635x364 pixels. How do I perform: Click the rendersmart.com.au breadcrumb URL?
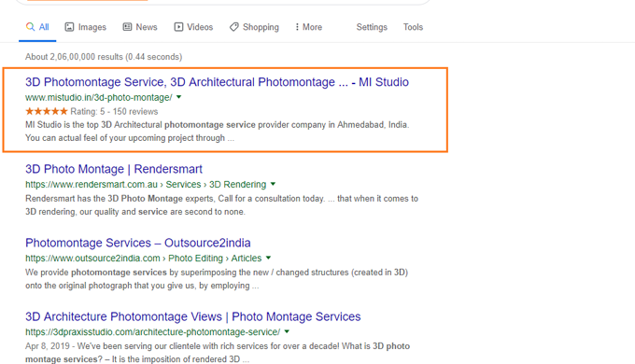point(146,185)
